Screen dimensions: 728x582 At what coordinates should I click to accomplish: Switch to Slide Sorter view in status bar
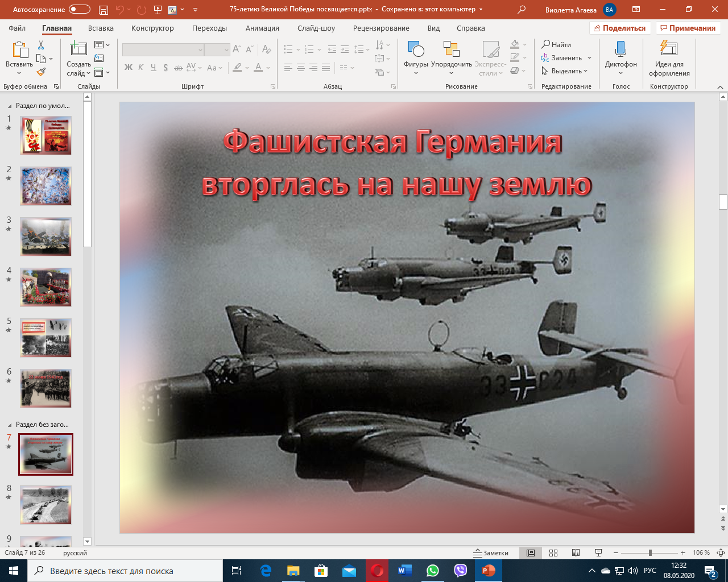pyautogui.click(x=553, y=553)
